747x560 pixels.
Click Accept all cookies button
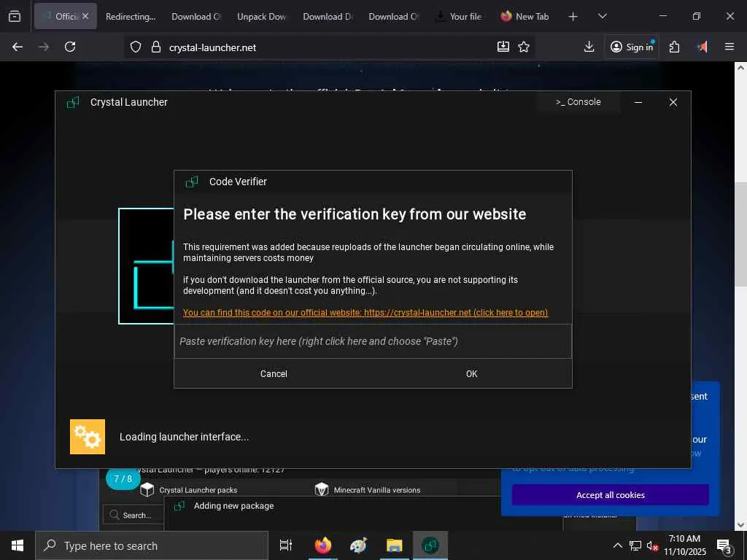[611, 495]
